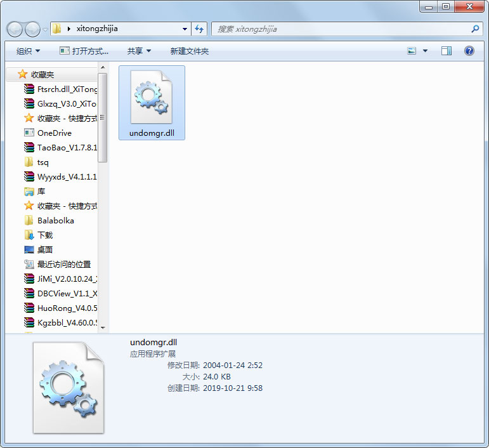Open the help question mark icon
Viewport: 489px width, 448px height.
point(469,51)
